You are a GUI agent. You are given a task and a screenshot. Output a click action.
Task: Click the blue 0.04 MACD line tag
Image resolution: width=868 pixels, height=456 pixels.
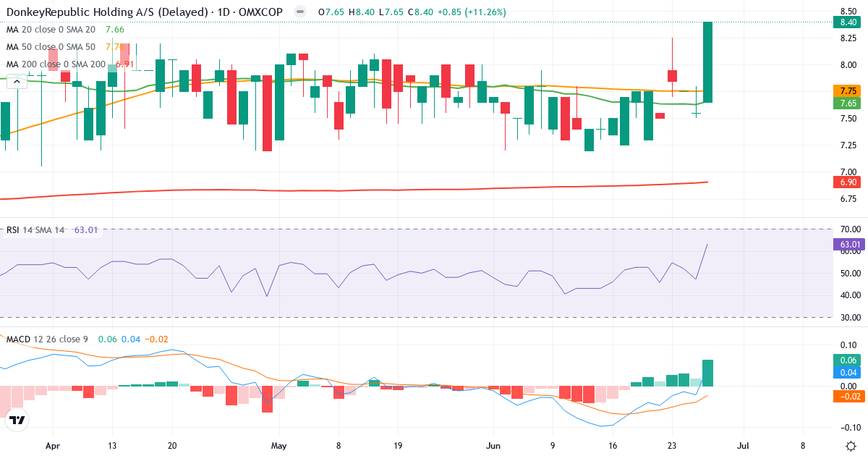(x=848, y=372)
